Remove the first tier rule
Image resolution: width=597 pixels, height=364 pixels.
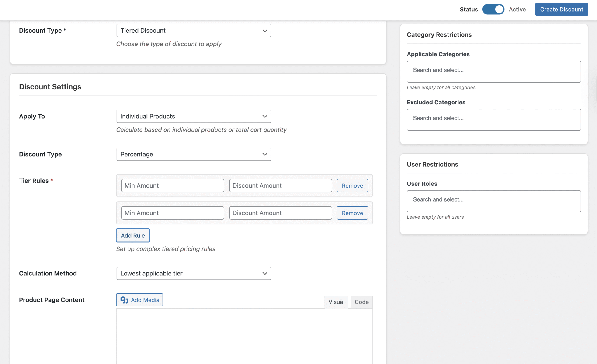point(352,186)
